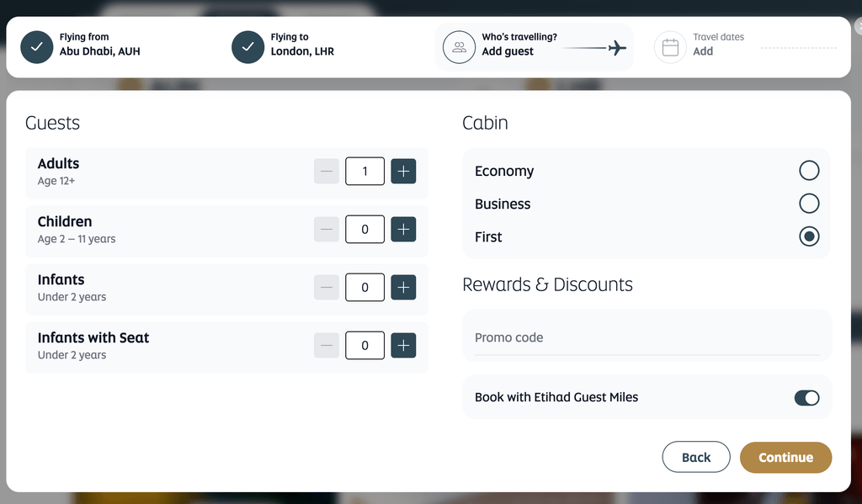The width and height of the screenshot is (862, 504).
Task: Select the Economy cabin radio button
Action: coord(809,170)
